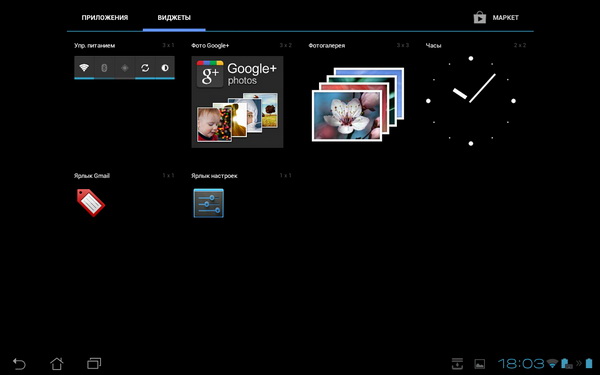
Task: Select the Google+ photos widget
Action: point(237,102)
